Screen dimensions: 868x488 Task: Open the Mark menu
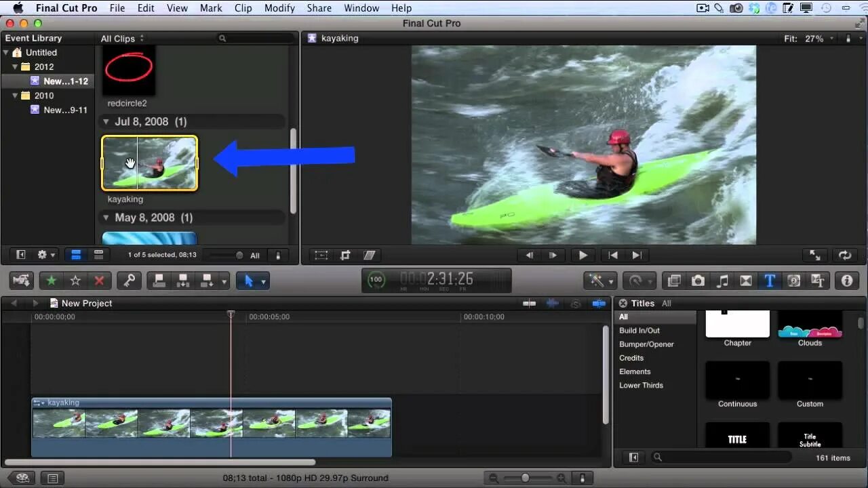coord(211,8)
